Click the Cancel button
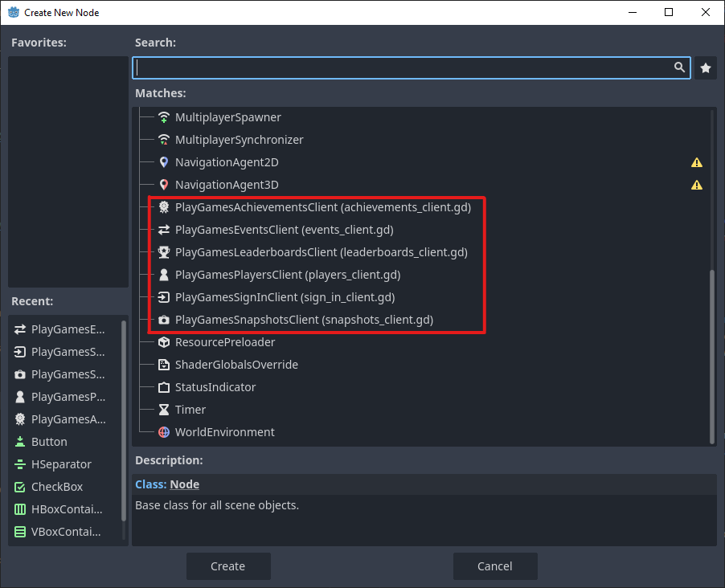 pyautogui.click(x=495, y=566)
